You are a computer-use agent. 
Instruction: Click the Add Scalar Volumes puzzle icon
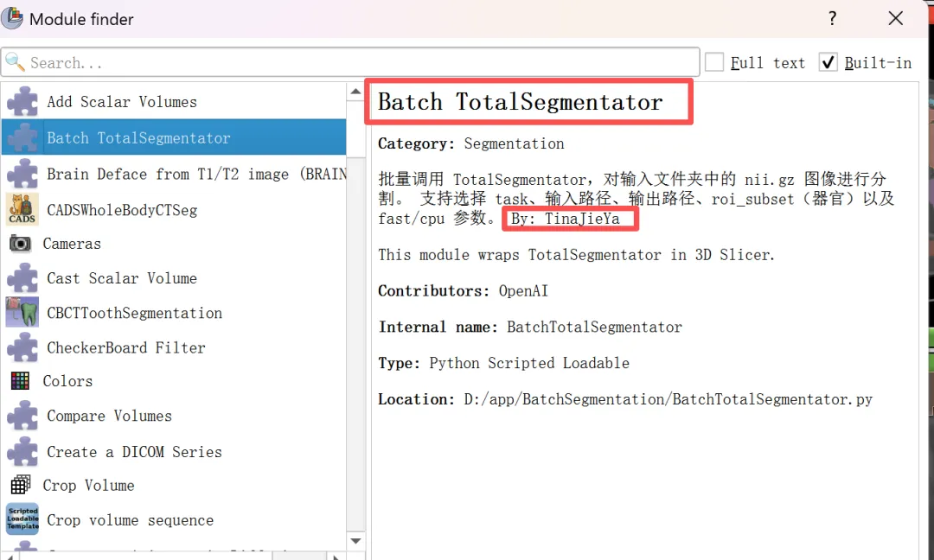coord(22,102)
